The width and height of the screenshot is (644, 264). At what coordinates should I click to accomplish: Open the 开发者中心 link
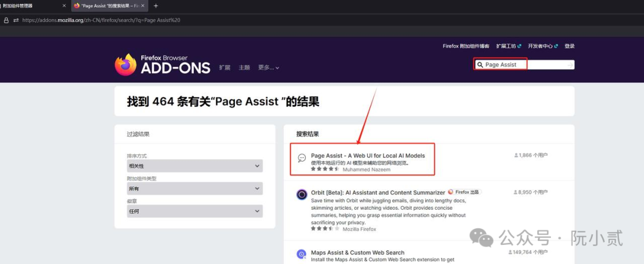[x=543, y=46]
